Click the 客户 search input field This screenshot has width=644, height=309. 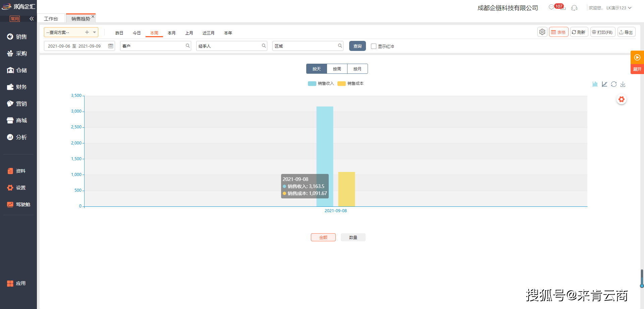(156, 46)
